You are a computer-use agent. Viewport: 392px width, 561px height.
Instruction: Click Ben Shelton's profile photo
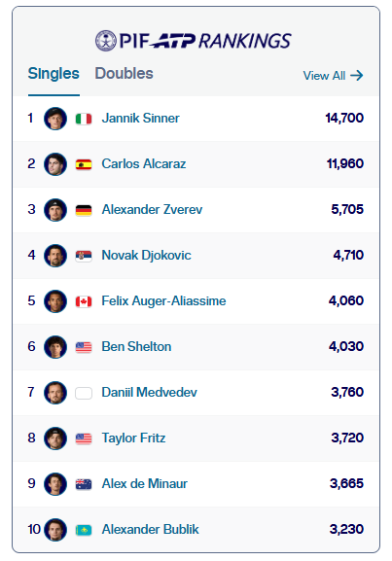point(55,347)
